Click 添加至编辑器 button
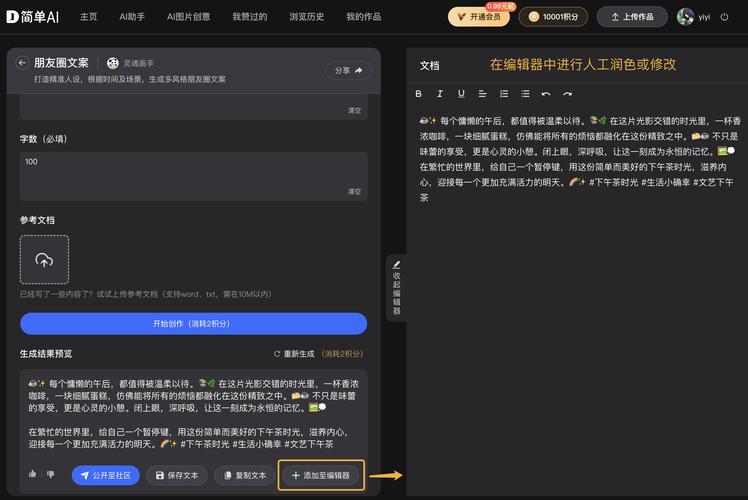Screen dimensions: 748x500 tap(321, 475)
